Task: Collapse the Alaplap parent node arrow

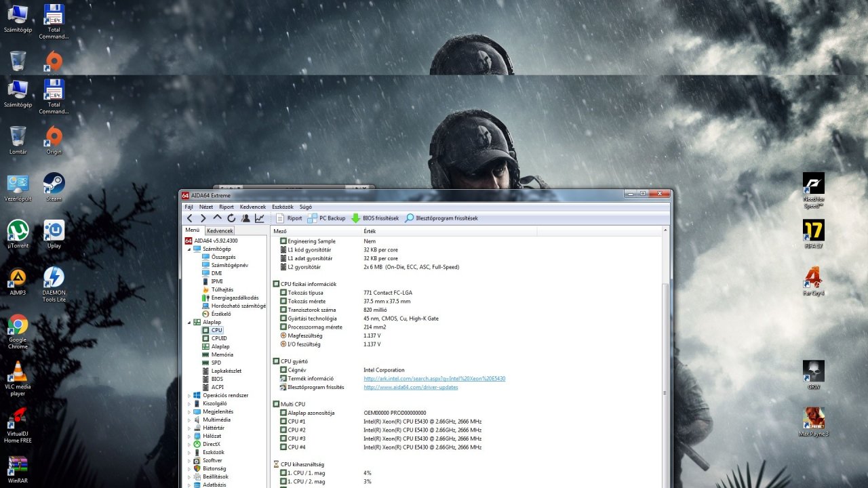Action: coord(188,322)
